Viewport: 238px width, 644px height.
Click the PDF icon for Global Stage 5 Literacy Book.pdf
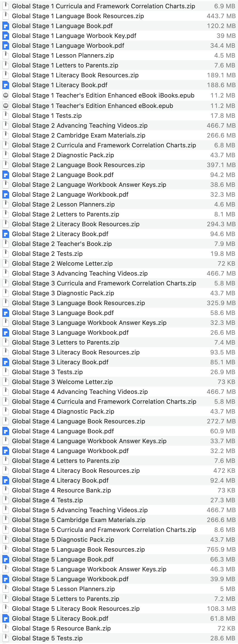click(x=5, y=619)
